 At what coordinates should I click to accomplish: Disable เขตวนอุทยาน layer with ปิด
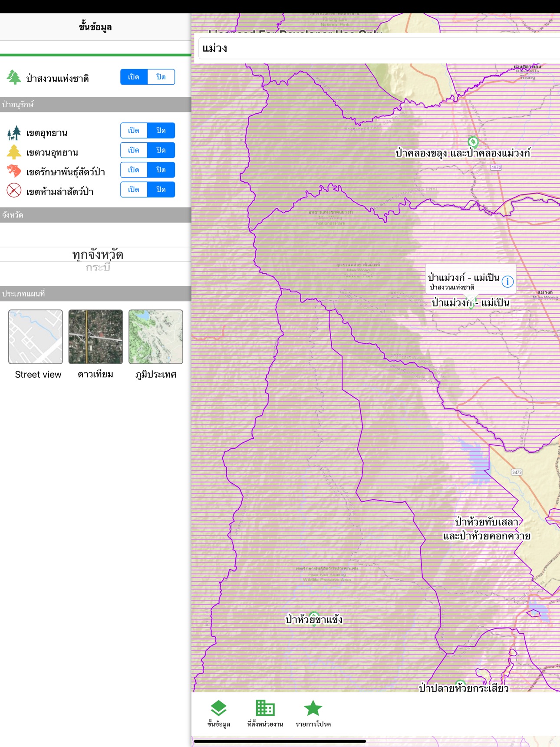(x=161, y=150)
